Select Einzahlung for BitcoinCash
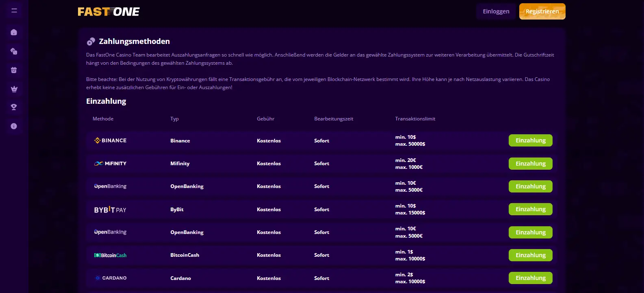The image size is (644, 293). tap(531, 255)
